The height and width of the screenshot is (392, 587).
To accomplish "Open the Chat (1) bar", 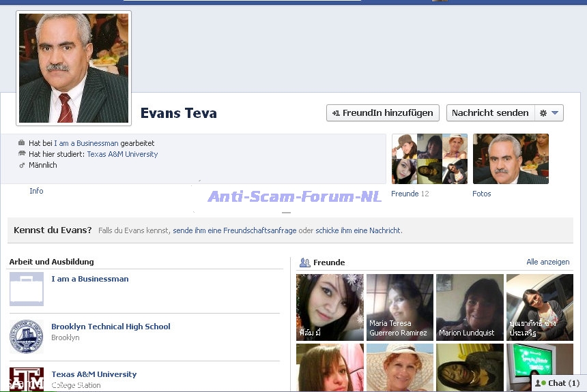I will coord(558,383).
